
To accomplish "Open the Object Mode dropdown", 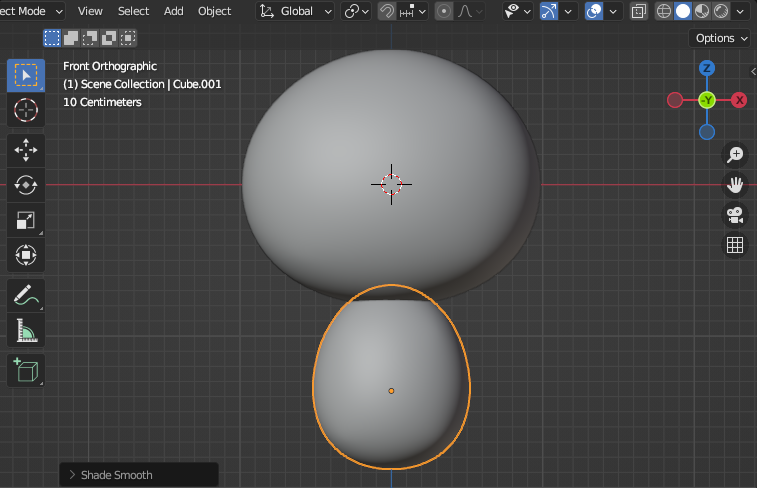I will (x=32, y=11).
